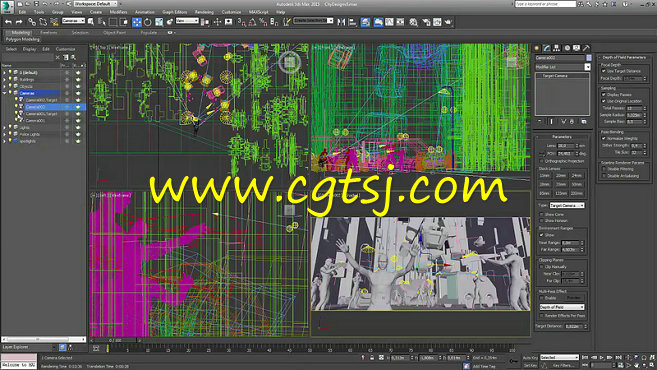Uncheck Display Passes in Sampling group
The image size is (657, 370).
[604, 95]
